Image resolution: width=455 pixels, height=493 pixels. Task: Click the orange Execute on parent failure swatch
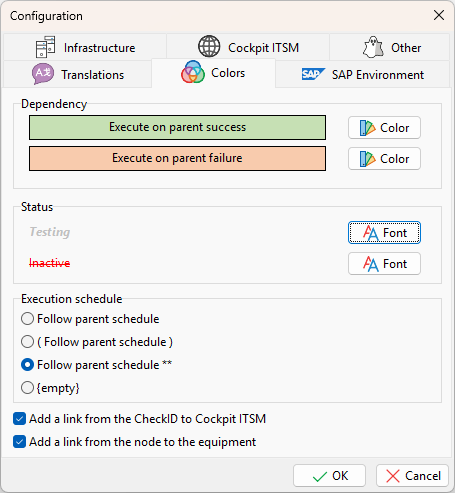pyautogui.click(x=177, y=158)
